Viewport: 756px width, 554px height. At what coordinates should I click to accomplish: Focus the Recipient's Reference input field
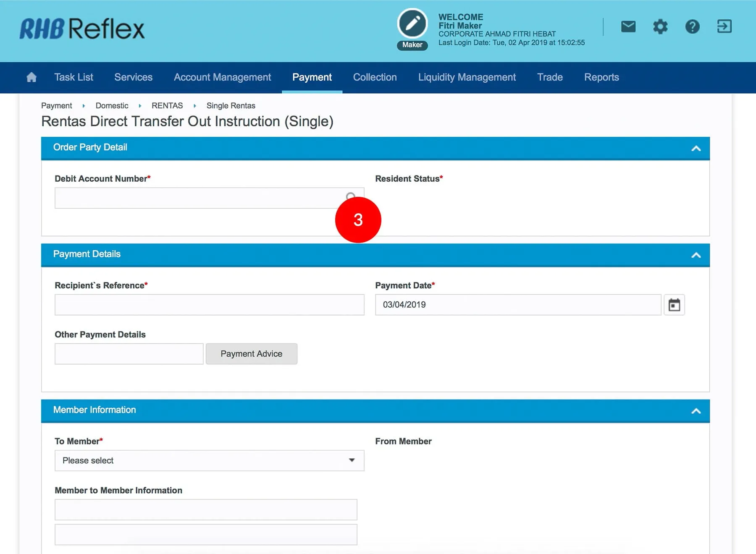pos(209,305)
